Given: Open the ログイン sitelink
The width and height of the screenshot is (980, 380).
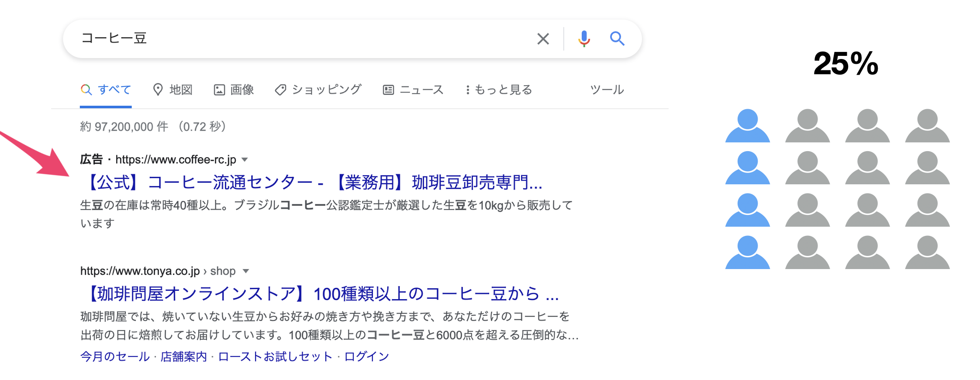Looking at the screenshot, I should point(366,356).
